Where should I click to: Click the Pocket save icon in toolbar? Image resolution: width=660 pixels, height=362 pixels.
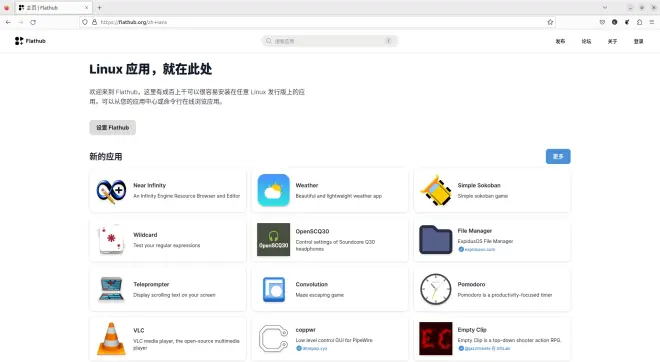[x=602, y=22]
